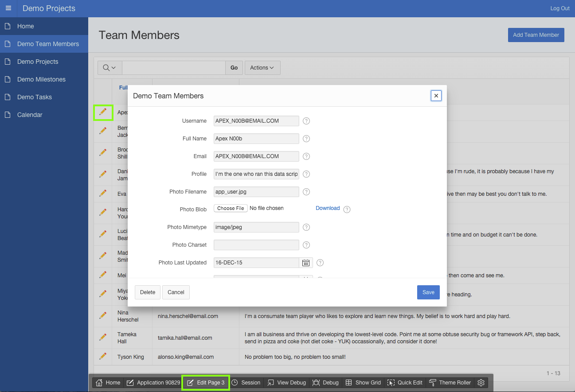Click help icon for Photo Last Updated
Image resolution: width=575 pixels, height=392 pixels.
pyautogui.click(x=320, y=263)
